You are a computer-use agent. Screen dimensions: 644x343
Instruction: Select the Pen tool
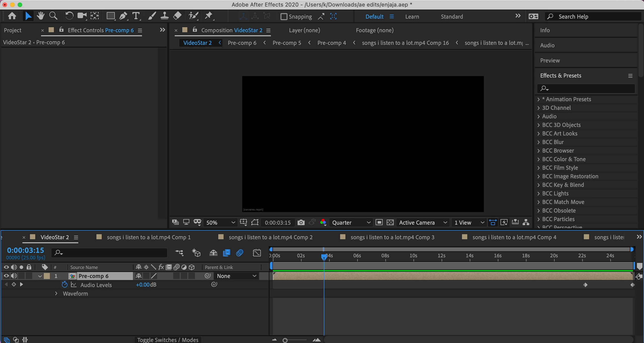(x=123, y=16)
